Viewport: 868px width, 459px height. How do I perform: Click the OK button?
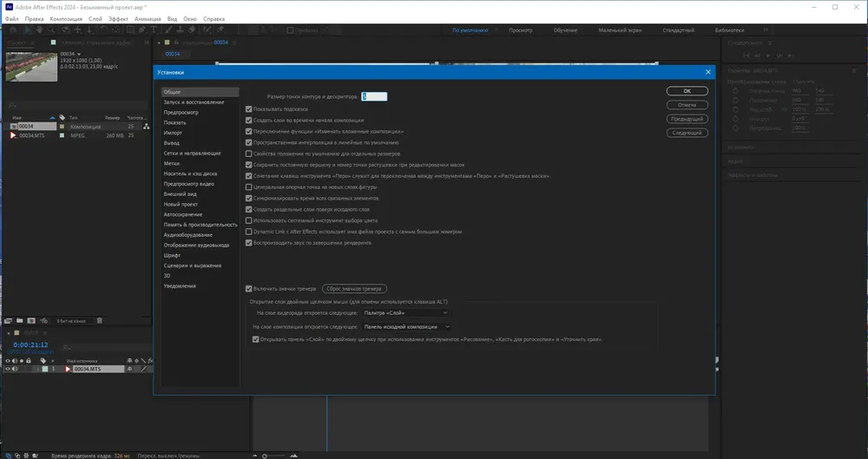687,91
